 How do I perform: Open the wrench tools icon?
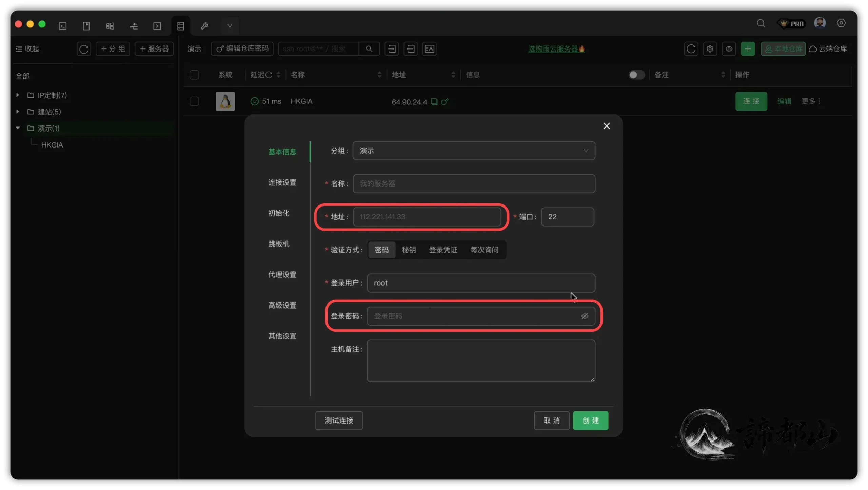tap(204, 26)
